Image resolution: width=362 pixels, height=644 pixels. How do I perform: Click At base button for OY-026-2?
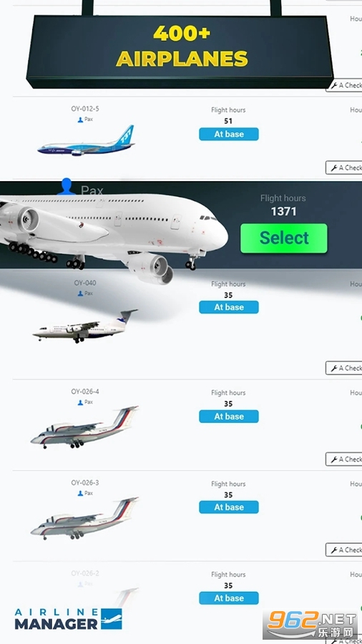(x=229, y=598)
